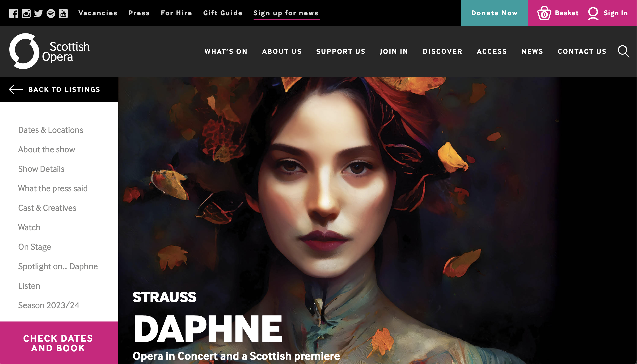Jump to Dates & Locations section
Screen dimensions: 637x364
[51, 130]
